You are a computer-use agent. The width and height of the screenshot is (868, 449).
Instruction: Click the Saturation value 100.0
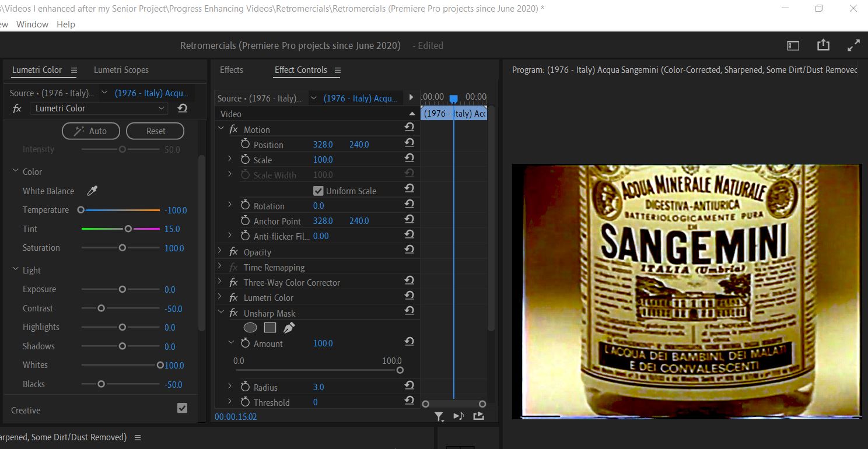pos(174,248)
